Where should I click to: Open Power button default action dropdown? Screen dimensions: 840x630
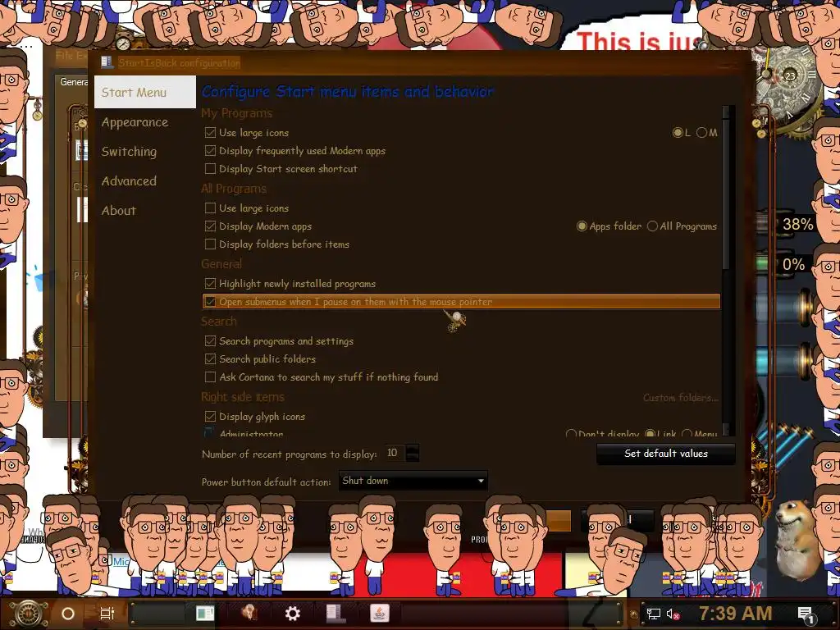tap(413, 481)
